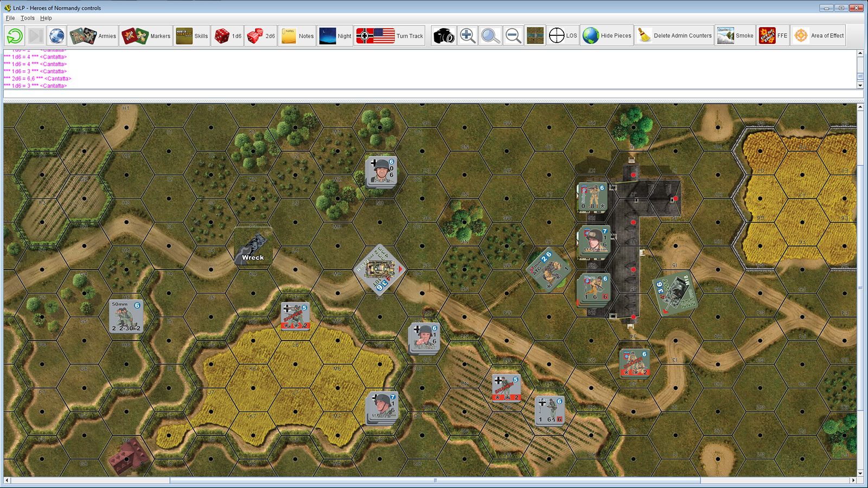Zoom out using the minus magnifier
The width and height of the screenshot is (868, 488).
513,36
